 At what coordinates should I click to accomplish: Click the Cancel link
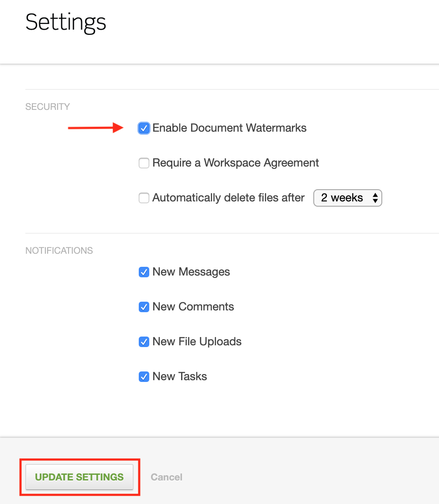[x=166, y=477]
